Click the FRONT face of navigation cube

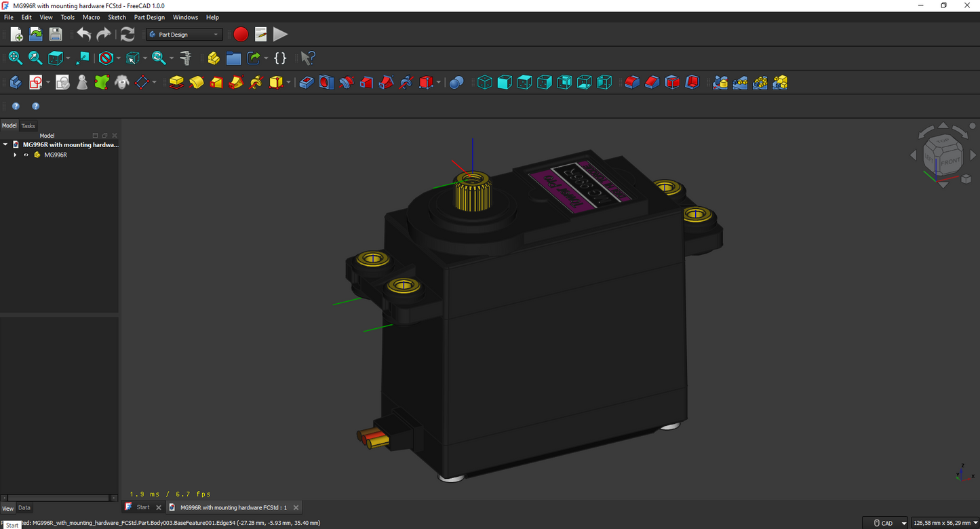(951, 161)
